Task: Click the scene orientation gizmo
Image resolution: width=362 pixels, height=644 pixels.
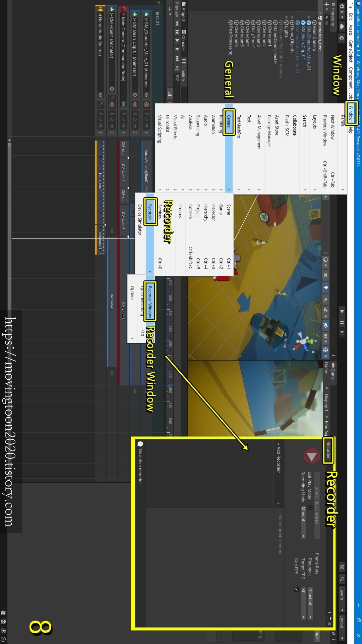Action: click(x=303, y=341)
